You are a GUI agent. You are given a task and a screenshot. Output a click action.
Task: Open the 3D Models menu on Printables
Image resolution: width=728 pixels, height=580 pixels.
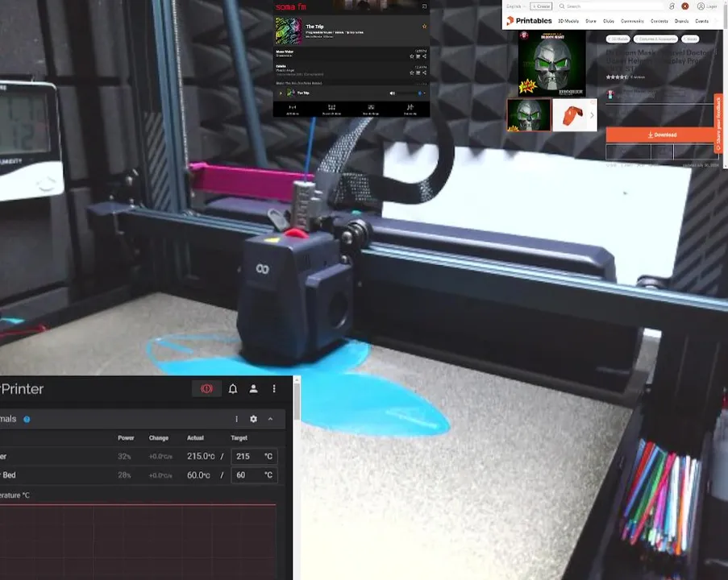(568, 21)
